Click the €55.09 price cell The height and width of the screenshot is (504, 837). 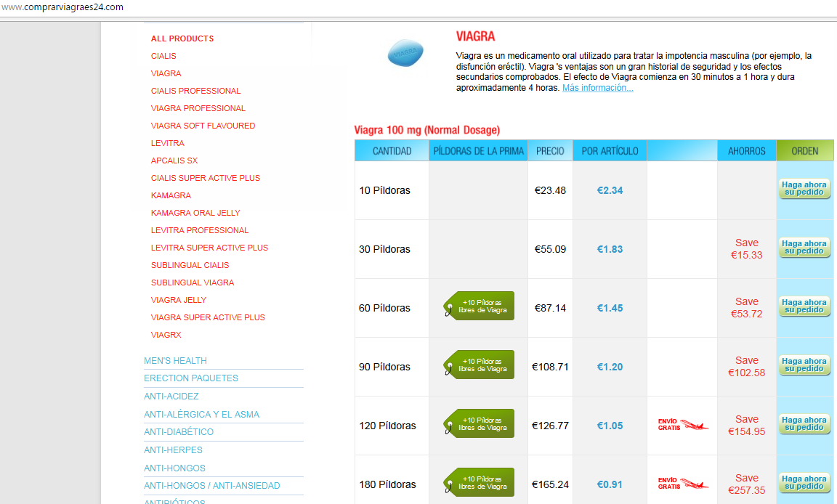(550, 249)
